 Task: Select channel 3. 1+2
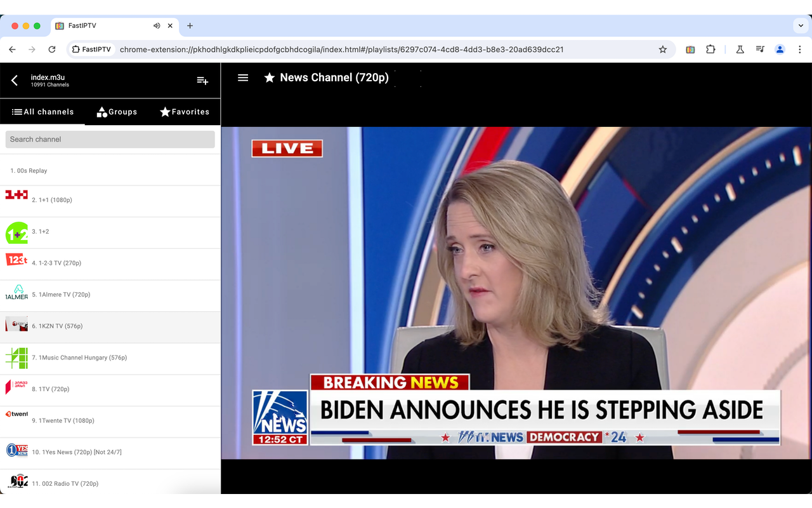110,232
